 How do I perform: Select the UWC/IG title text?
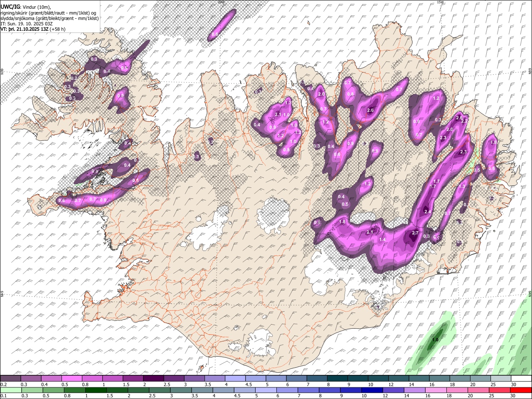[x=10, y=6]
